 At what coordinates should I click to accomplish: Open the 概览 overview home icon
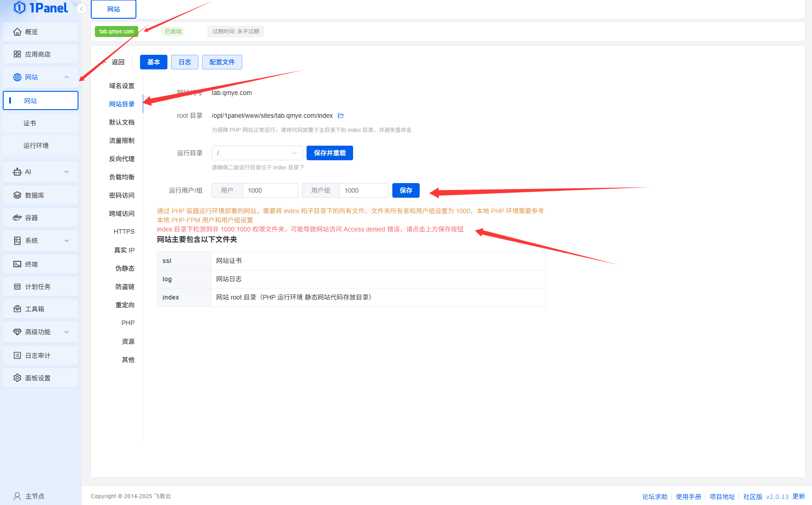click(17, 32)
